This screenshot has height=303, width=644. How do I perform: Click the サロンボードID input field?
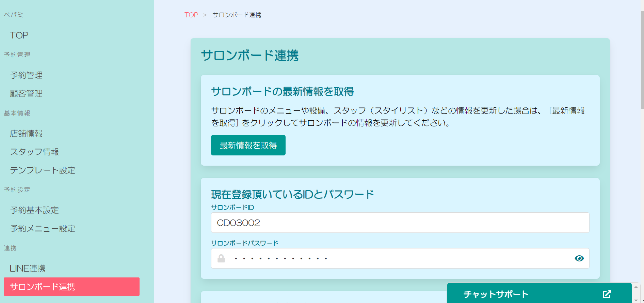coord(400,223)
